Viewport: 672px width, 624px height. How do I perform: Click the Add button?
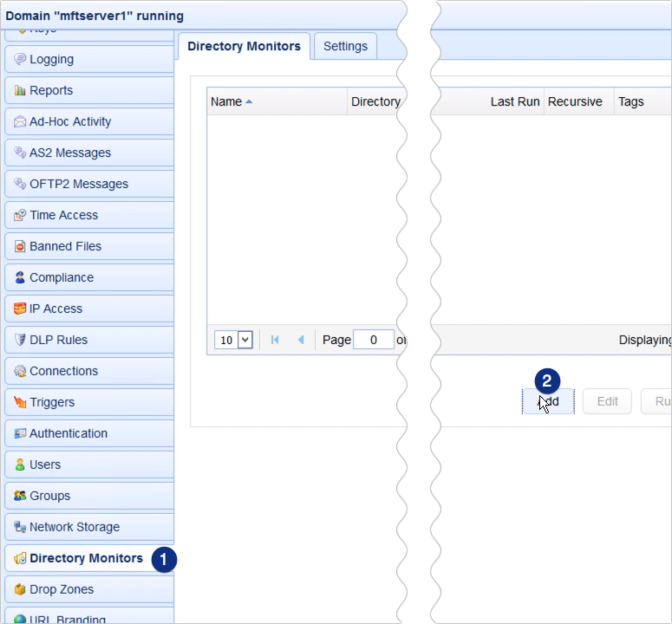[x=548, y=401]
